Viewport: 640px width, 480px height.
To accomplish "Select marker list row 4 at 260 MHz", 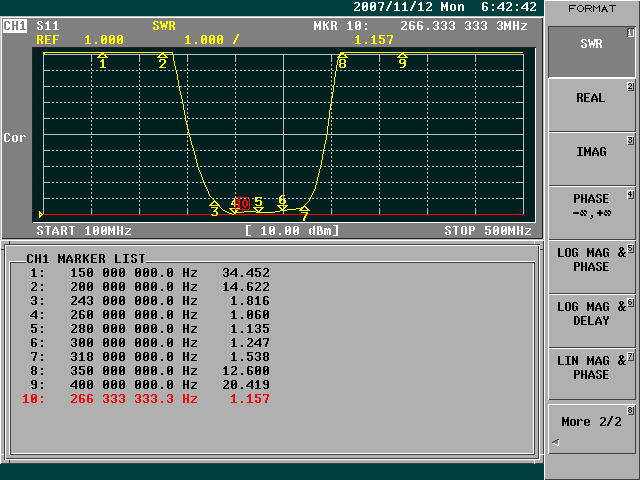I will click(x=149, y=315).
